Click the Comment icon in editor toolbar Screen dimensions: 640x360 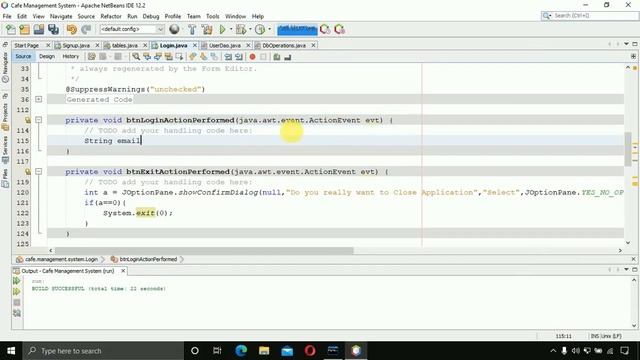coord(277,57)
